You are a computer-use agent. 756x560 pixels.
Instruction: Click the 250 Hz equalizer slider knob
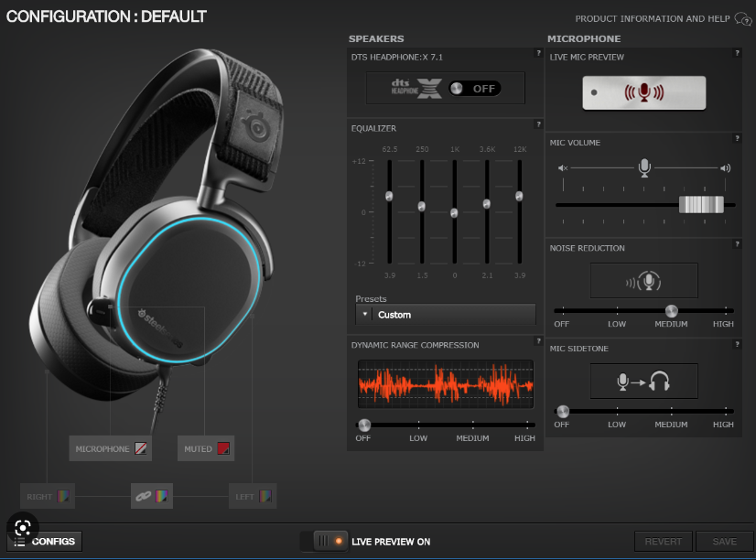(x=421, y=206)
